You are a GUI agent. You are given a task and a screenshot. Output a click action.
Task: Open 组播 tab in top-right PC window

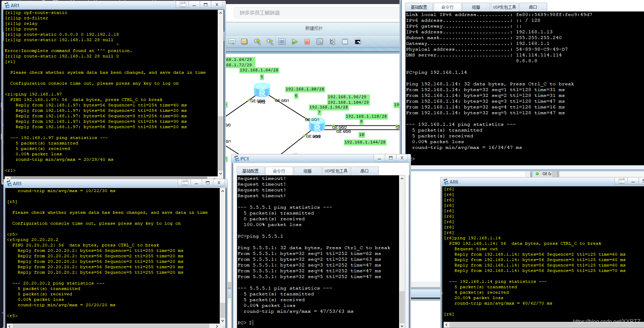476,7
